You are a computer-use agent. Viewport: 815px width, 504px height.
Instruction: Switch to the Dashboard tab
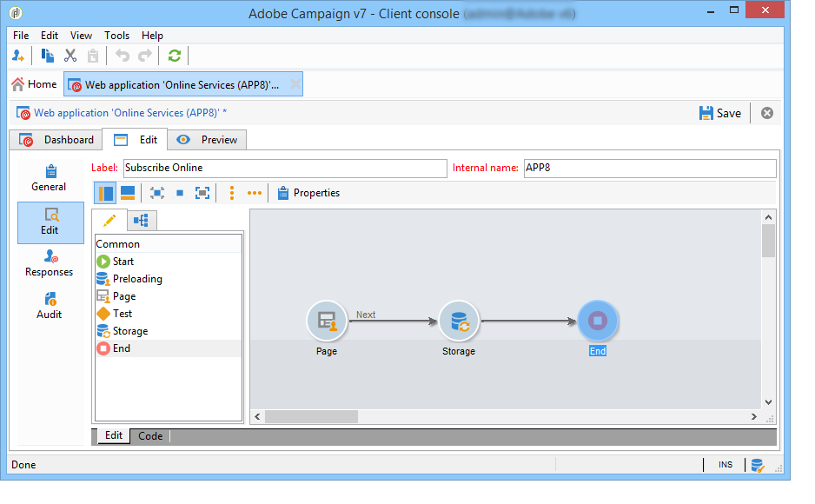tap(56, 140)
